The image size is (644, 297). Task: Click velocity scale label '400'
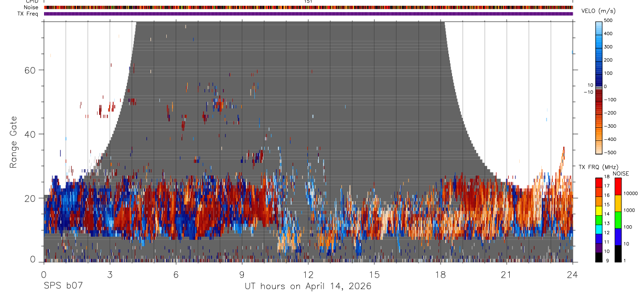coord(608,33)
